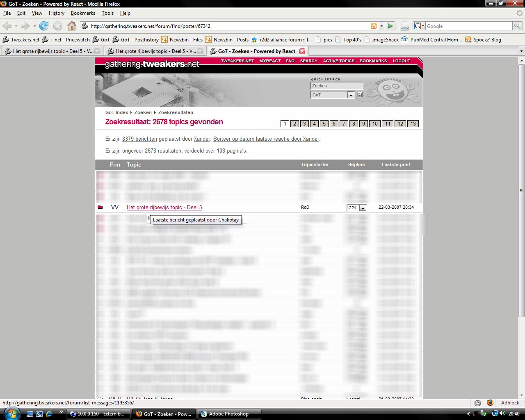Click the Firefox icon in the status bar
The height and width of the screenshot is (420, 525).
[490, 403]
